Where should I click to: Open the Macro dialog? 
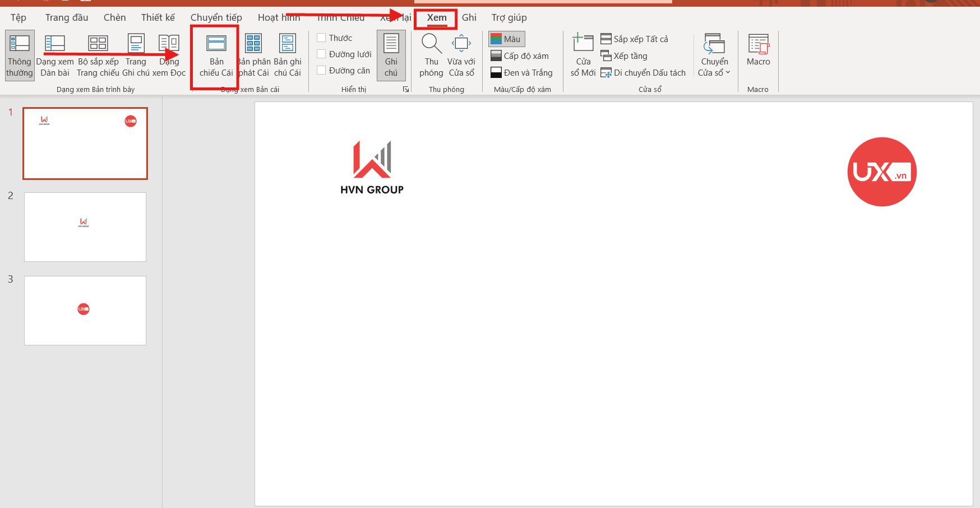(x=758, y=55)
